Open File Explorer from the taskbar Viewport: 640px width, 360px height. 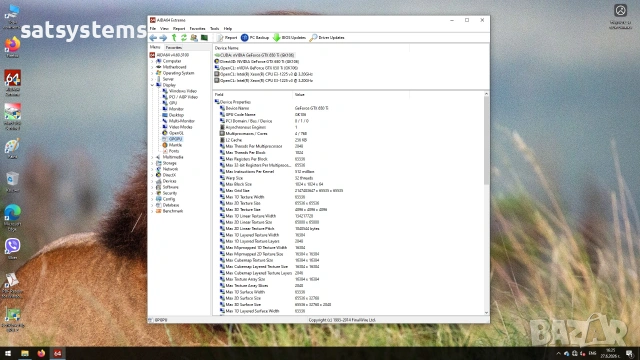pos(25,353)
